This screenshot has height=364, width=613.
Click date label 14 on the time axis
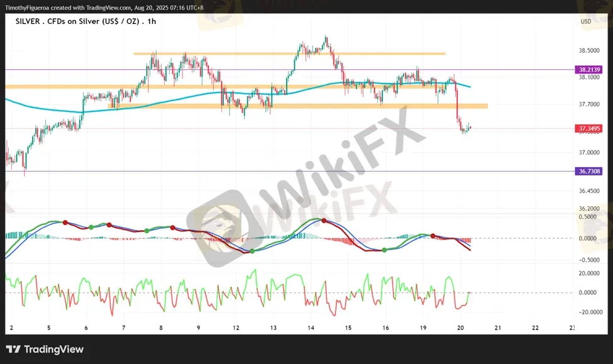click(x=311, y=328)
